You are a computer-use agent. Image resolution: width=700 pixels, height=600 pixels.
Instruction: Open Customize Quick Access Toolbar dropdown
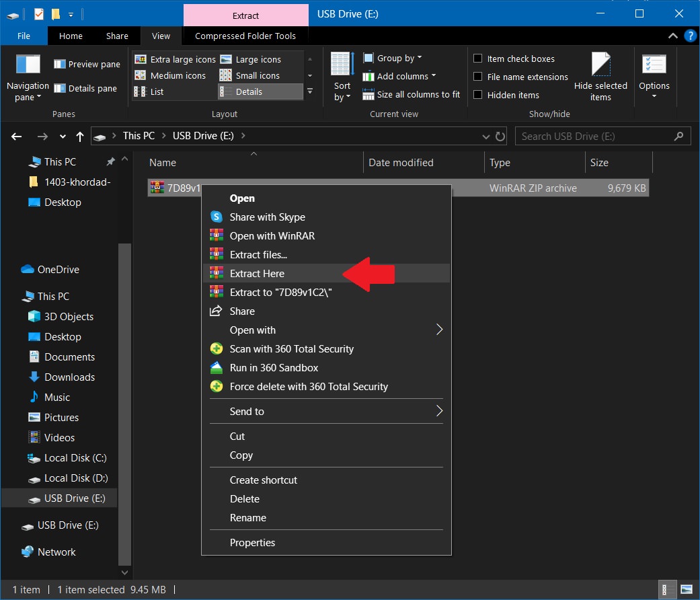tap(71, 14)
